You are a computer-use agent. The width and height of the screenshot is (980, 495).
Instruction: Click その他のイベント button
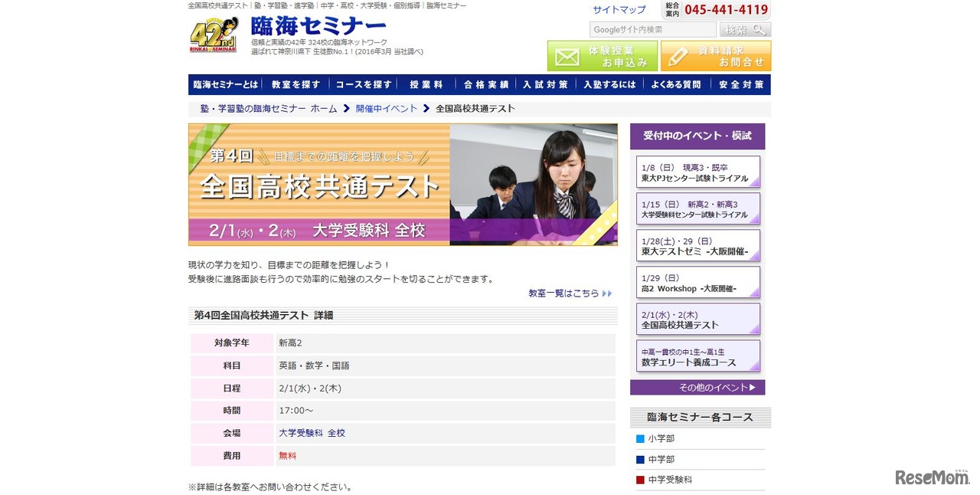point(697,388)
